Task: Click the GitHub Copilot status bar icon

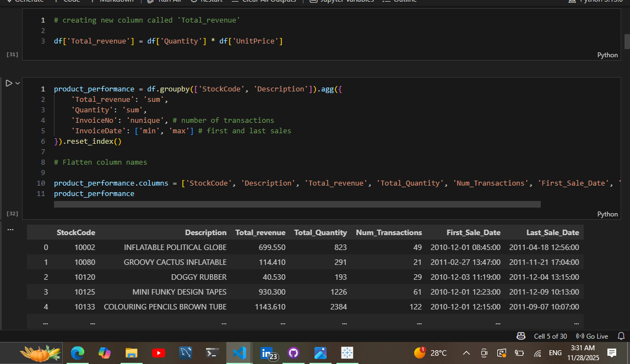Action: click(520, 336)
